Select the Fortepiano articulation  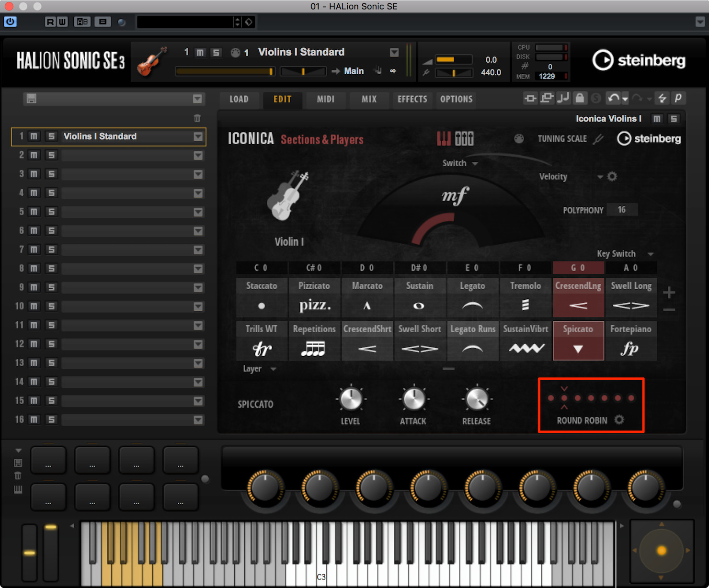pos(631,341)
